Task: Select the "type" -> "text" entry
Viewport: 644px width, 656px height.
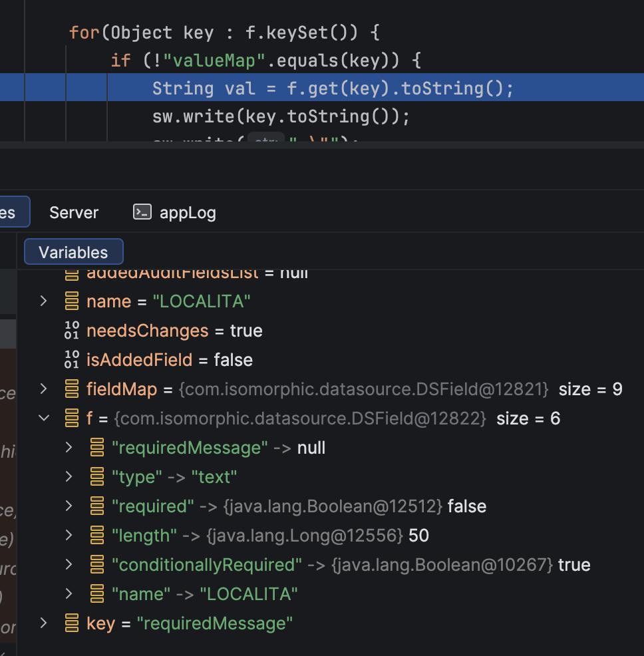Action: point(174,477)
